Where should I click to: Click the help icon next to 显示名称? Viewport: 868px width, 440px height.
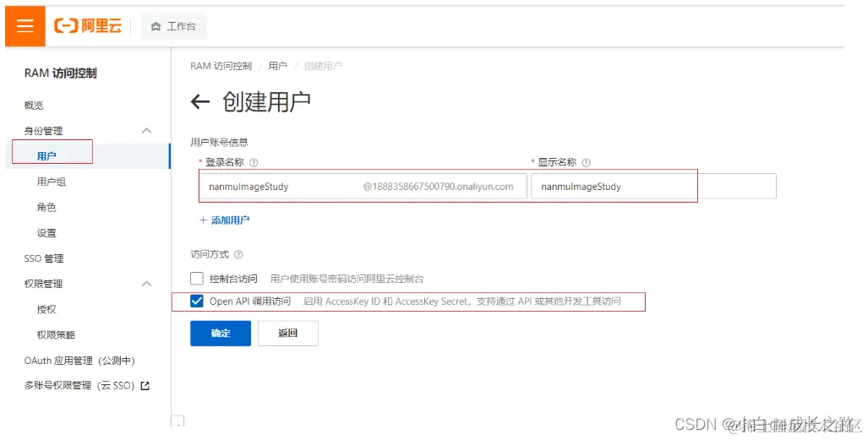pyautogui.click(x=587, y=163)
